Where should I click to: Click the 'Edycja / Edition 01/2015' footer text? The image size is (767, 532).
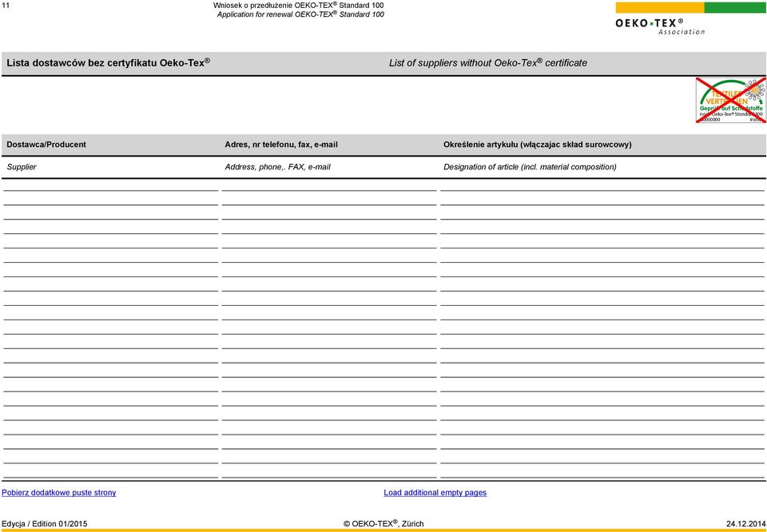[45, 524]
